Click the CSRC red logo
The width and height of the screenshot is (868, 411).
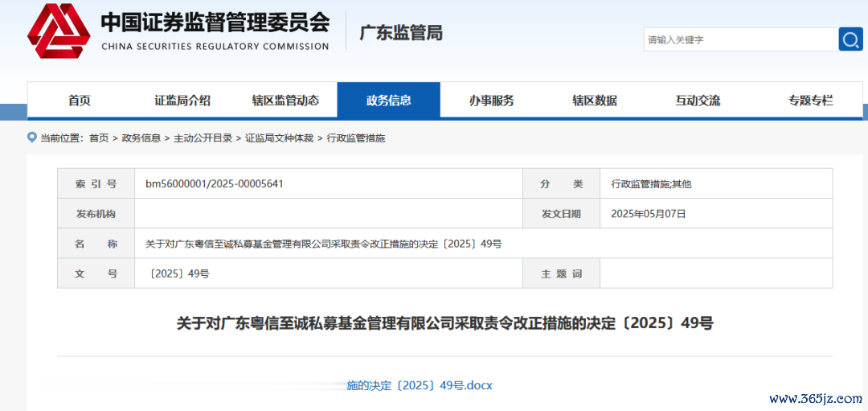[x=59, y=31]
